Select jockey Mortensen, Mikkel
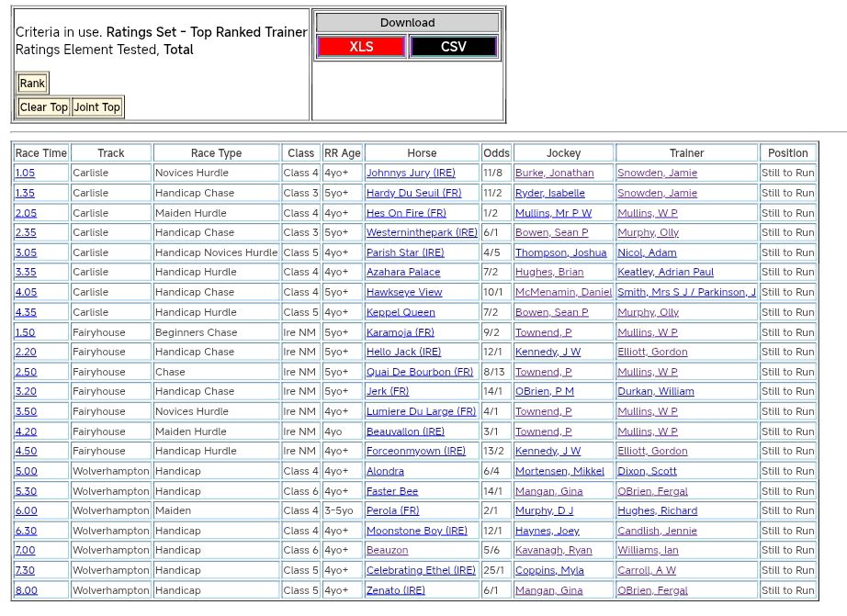Screen dimensions: 847x616 tap(559, 471)
